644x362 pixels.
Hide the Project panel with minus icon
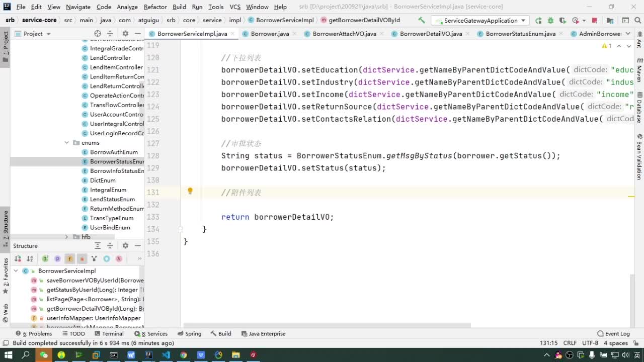(137, 34)
